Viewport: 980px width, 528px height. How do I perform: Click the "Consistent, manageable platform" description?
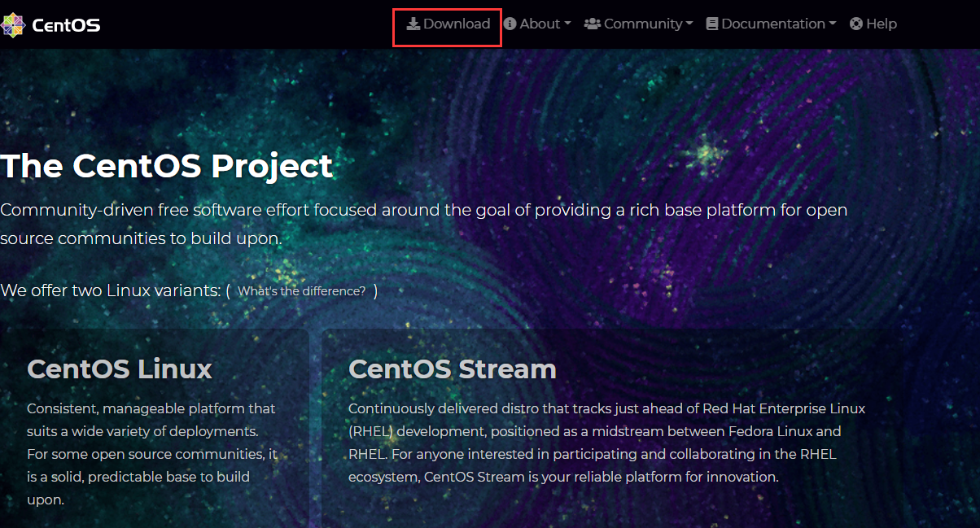[151, 454]
